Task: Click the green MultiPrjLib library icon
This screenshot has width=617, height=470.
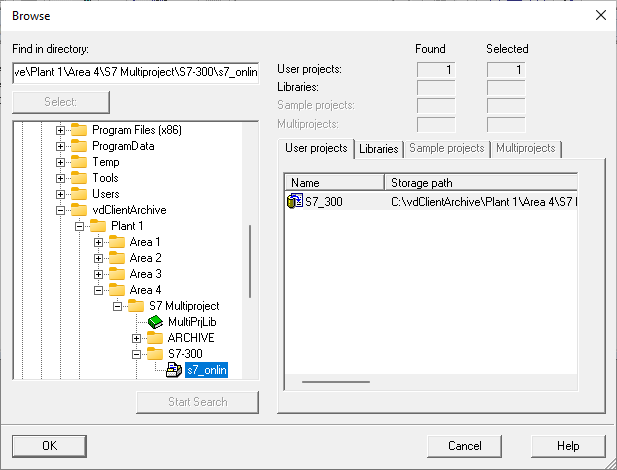Action: click(x=154, y=322)
